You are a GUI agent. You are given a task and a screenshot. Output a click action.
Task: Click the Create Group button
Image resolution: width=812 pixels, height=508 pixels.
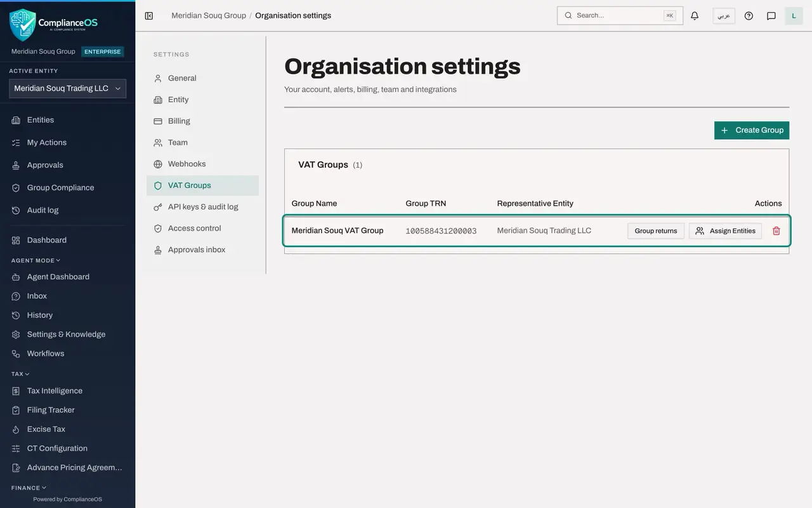point(752,130)
